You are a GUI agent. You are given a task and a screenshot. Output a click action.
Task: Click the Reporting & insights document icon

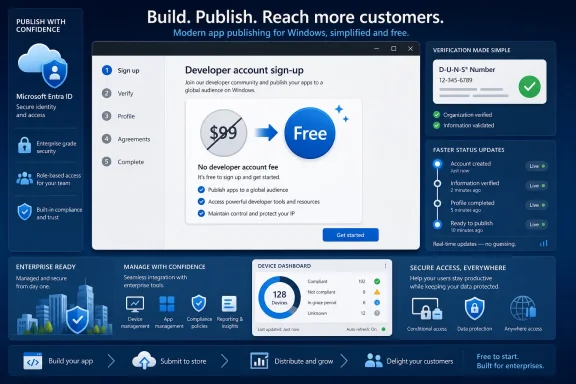(x=229, y=304)
